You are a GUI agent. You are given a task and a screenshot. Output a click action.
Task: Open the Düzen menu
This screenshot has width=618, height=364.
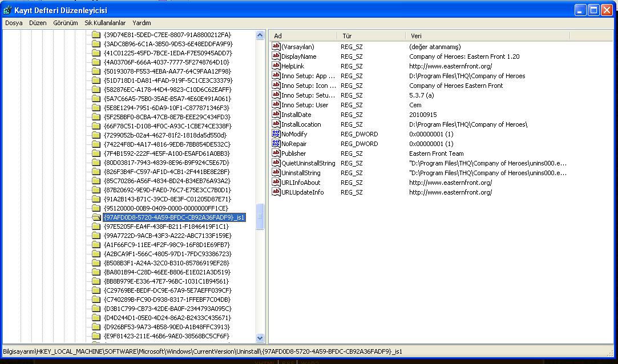(x=38, y=23)
